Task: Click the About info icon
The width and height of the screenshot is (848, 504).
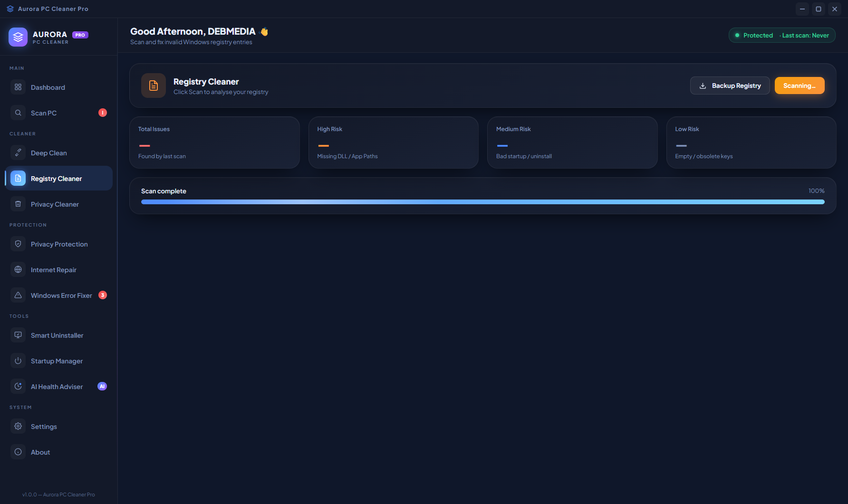Action: (18, 452)
